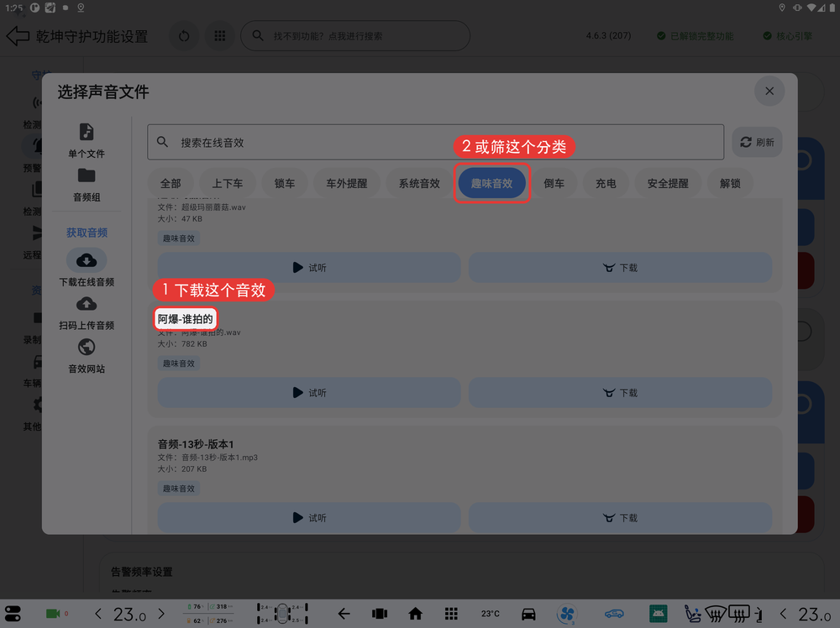
Task: Close the sound file selection dialog
Action: click(x=769, y=91)
